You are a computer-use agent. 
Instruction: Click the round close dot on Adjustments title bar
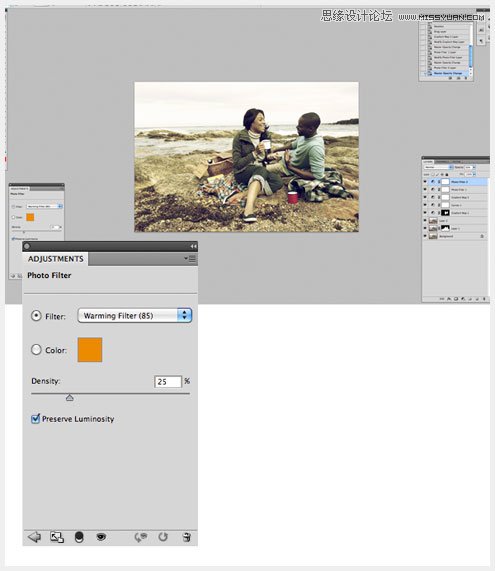click(x=27, y=247)
